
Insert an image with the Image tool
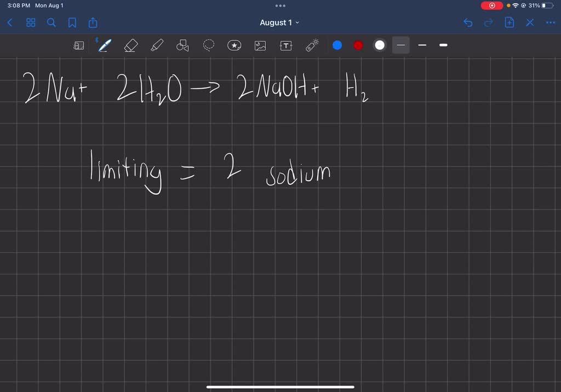click(260, 45)
